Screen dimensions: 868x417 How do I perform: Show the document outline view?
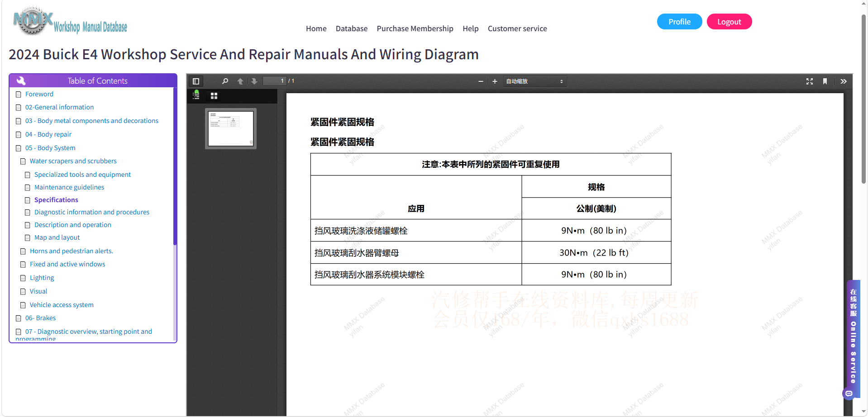(196, 95)
